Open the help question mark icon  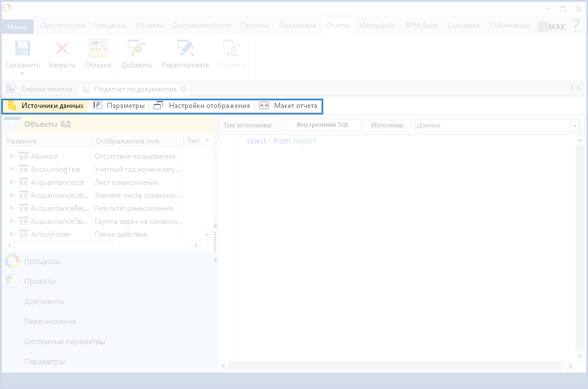(576, 26)
